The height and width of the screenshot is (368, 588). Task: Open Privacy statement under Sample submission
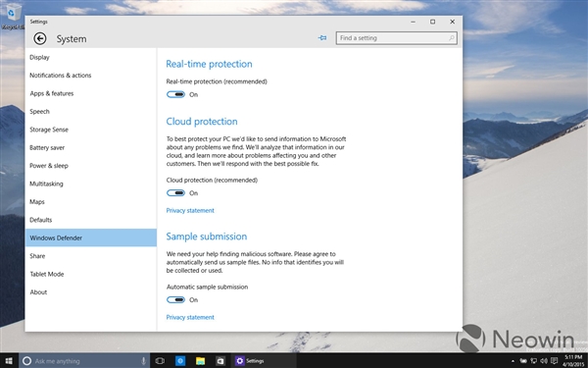pos(190,317)
